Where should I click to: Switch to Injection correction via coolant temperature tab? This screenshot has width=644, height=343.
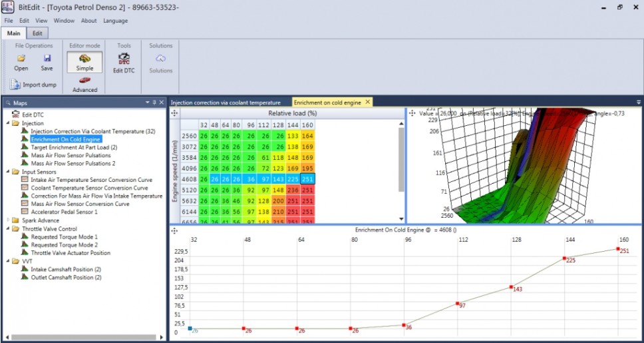[x=226, y=103]
